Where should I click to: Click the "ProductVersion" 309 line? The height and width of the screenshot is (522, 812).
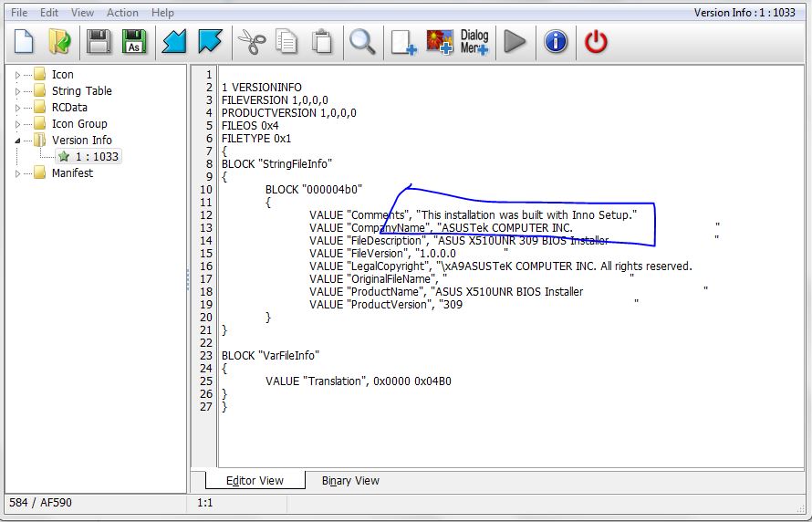point(474,305)
